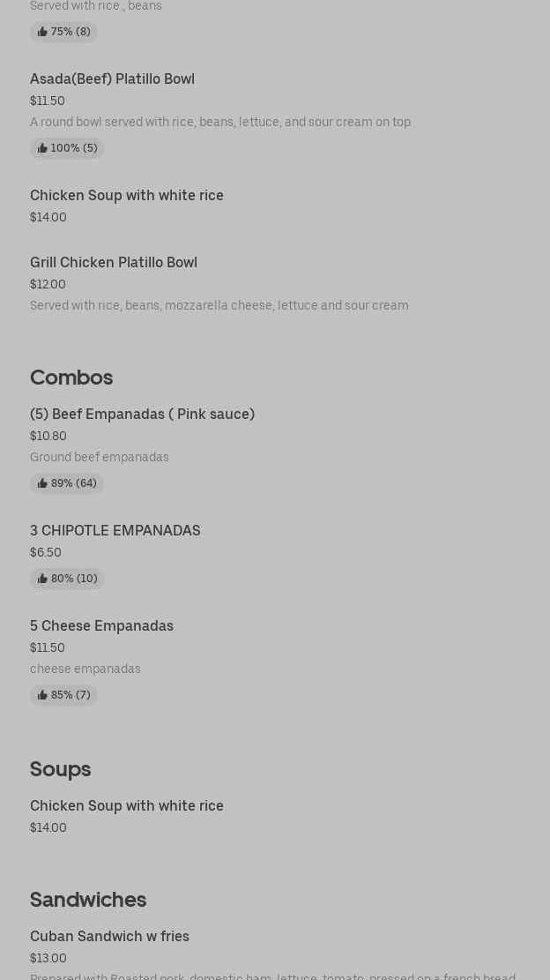Click thumbs-up icon on Asada Platillo Bowl
The width and height of the screenshot is (550, 980).
42,148
